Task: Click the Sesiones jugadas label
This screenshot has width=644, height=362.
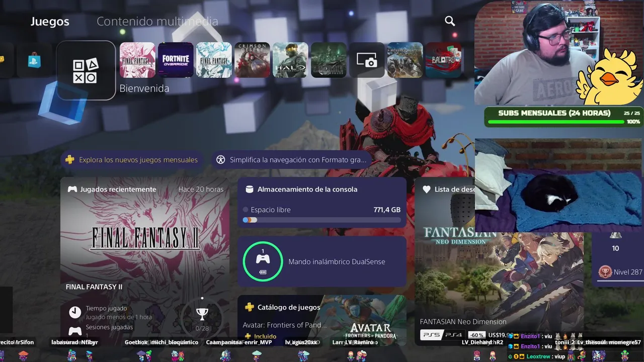Action: [109, 327]
